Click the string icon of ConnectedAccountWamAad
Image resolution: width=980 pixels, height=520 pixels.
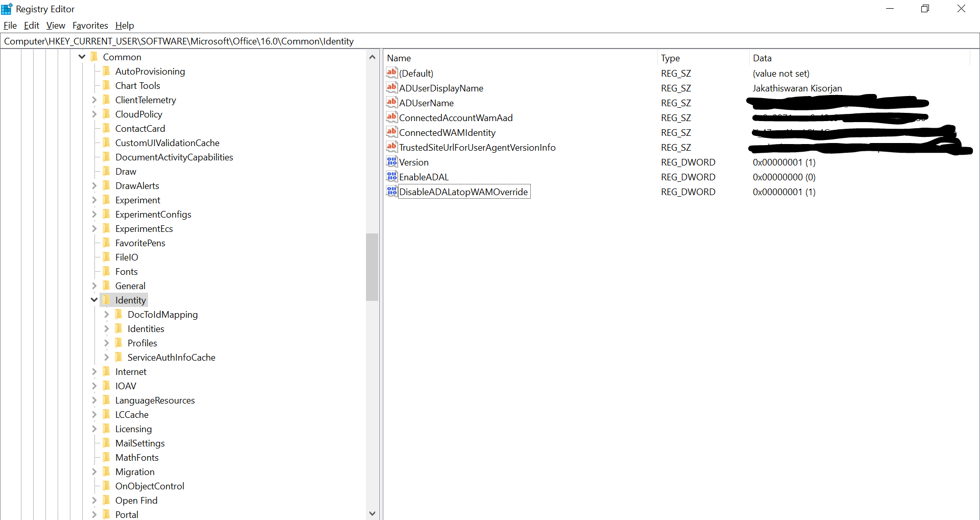391,117
